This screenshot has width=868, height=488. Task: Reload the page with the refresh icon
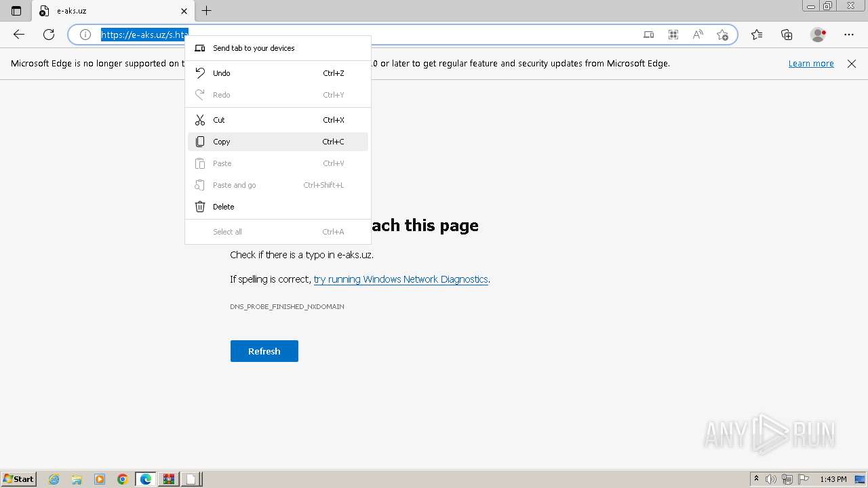point(49,35)
